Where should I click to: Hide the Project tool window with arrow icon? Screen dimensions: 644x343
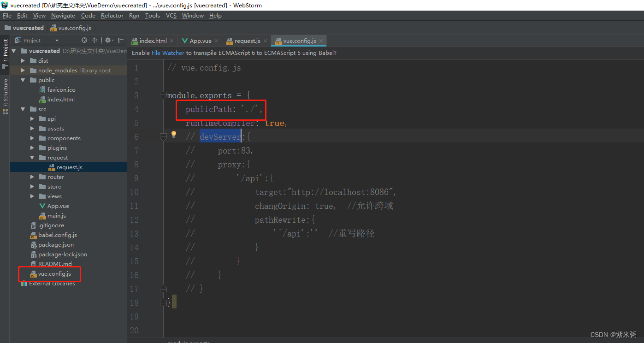[121, 41]
